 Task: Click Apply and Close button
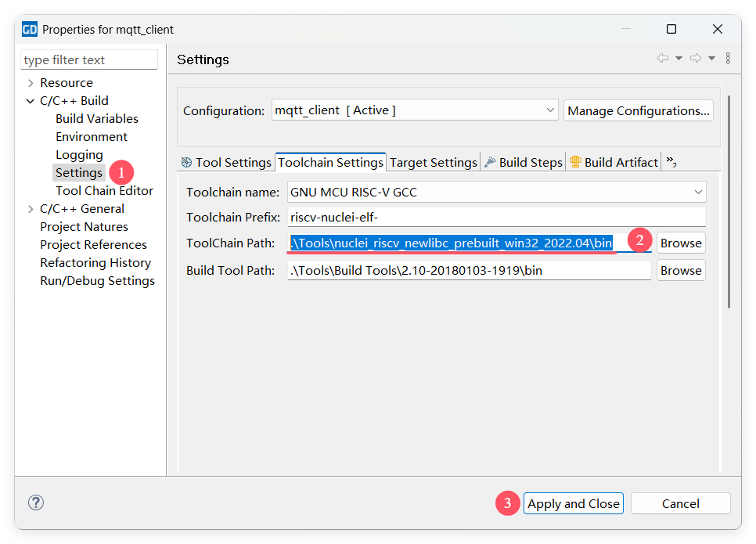(x=573, y=503)
